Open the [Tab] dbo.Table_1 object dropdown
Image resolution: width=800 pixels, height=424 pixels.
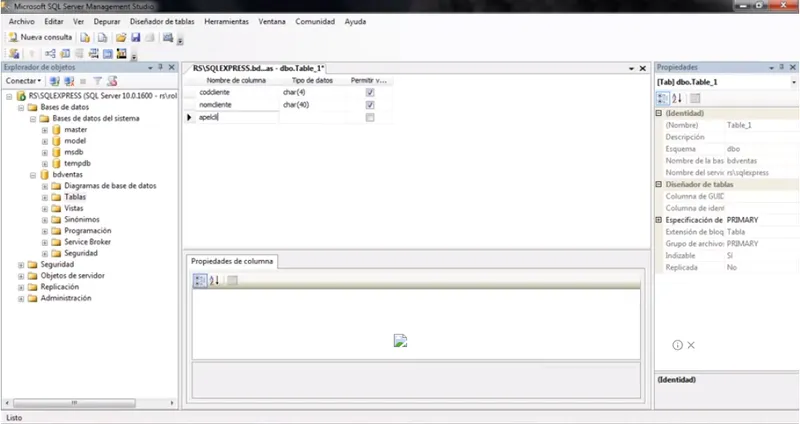click(x=793, y=82)
